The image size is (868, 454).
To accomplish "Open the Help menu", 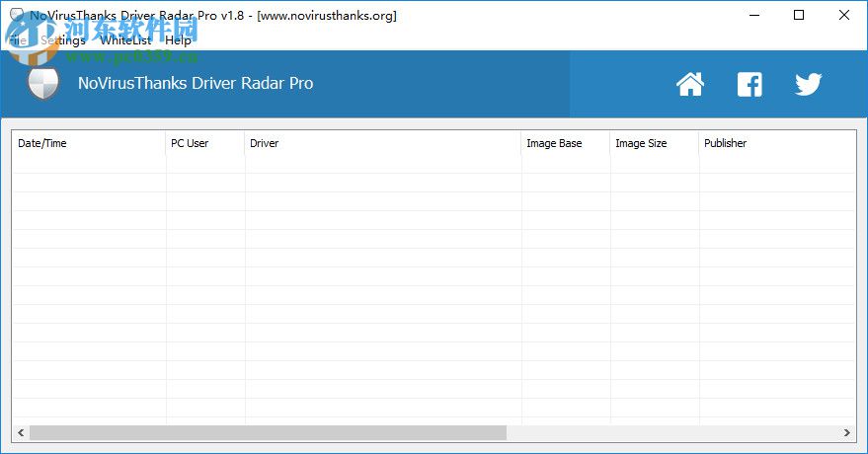I will click(179, 40).
